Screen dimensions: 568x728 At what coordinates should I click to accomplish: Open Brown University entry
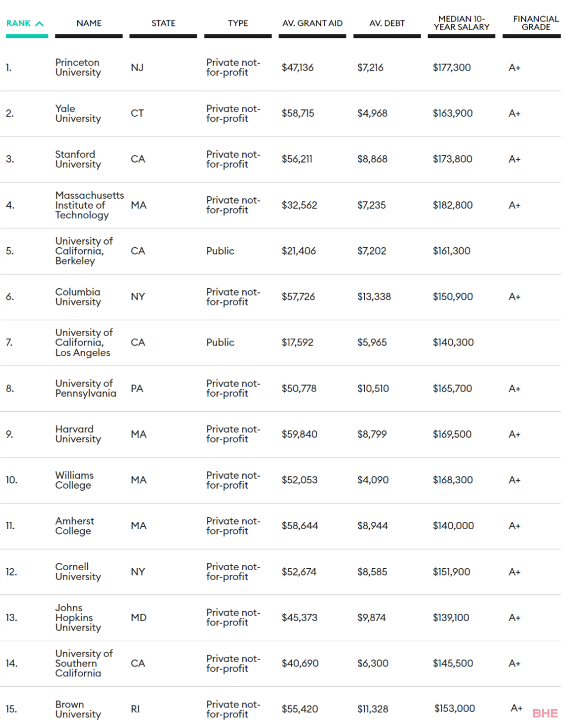(78, 709)
